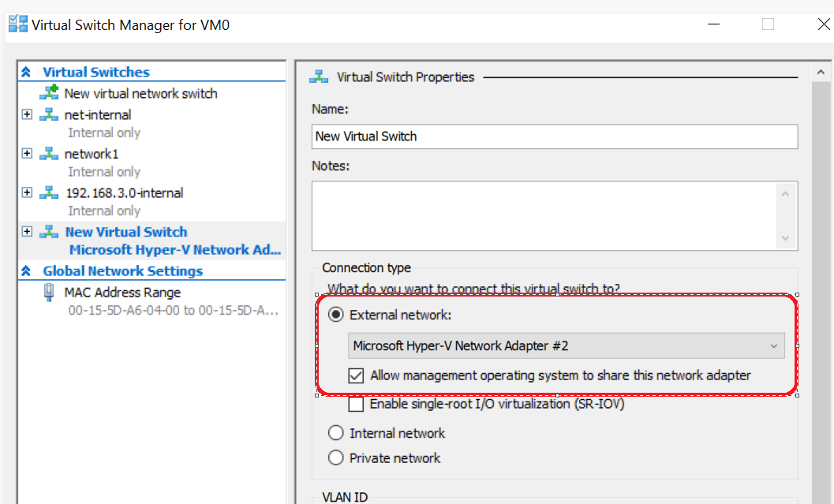Select the External network radio button
The height and width of the screenshot is (504, 834).
pos(335,315)
